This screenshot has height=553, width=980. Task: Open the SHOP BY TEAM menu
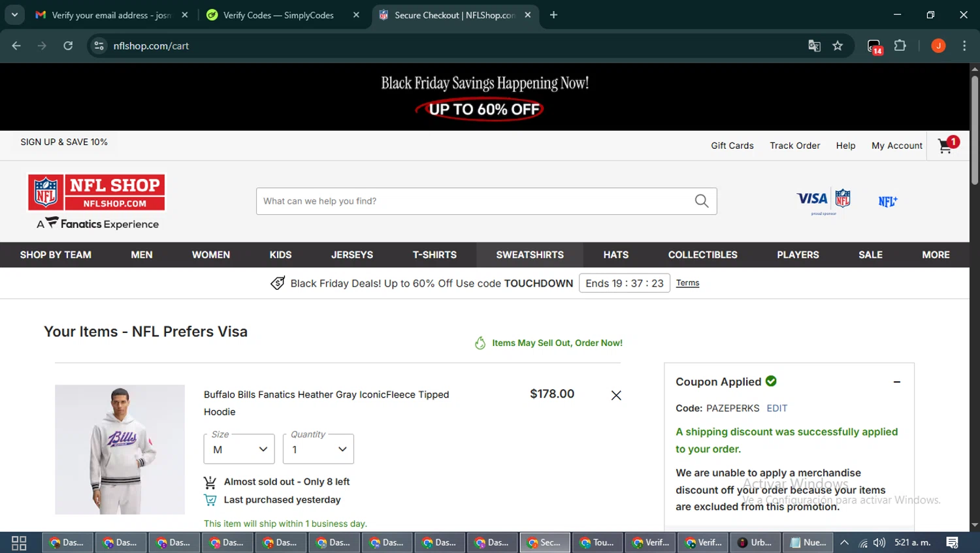(56, 255)
